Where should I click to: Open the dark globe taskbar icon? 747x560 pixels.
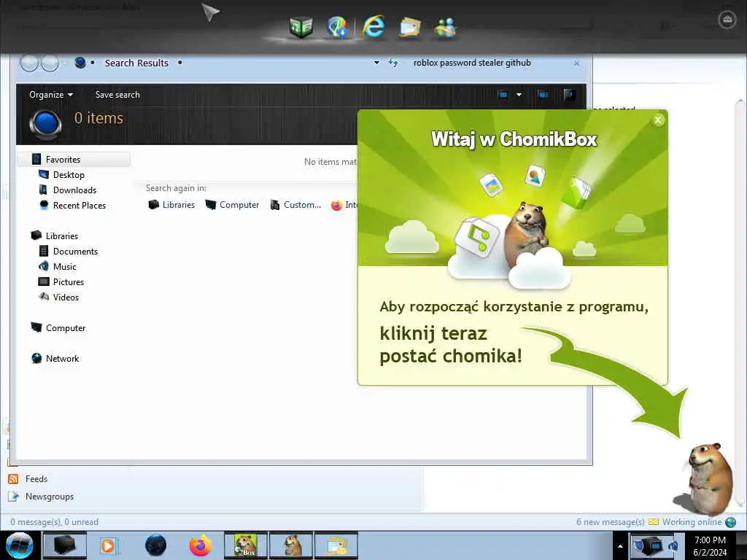click(x=156, y=545)
